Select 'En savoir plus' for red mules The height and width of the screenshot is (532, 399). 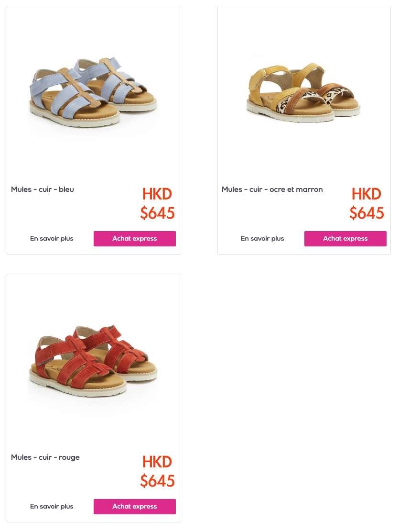pos(52,506)
